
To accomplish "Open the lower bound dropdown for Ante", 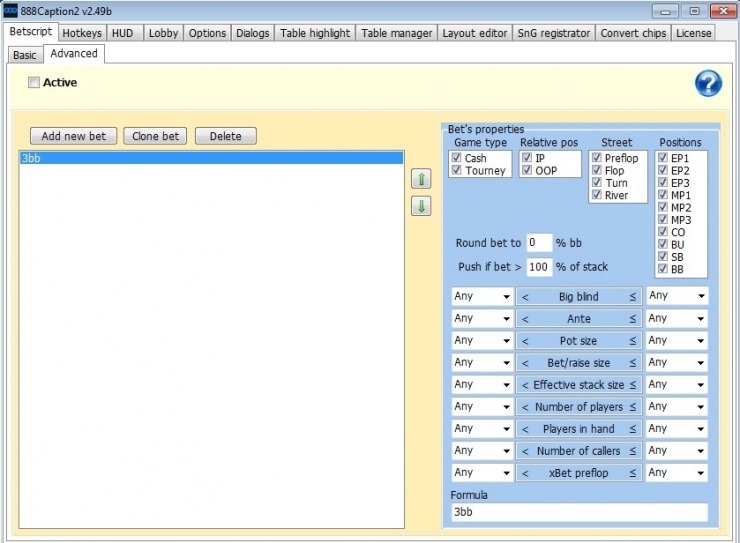I will [482, 318].
